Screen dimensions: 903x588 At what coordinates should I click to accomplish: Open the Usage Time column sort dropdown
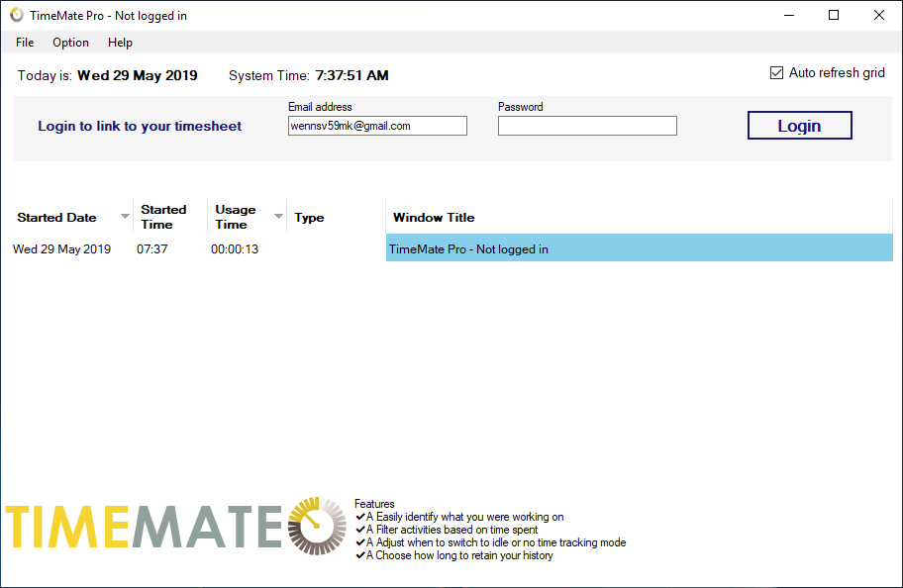tap(276, 216)
